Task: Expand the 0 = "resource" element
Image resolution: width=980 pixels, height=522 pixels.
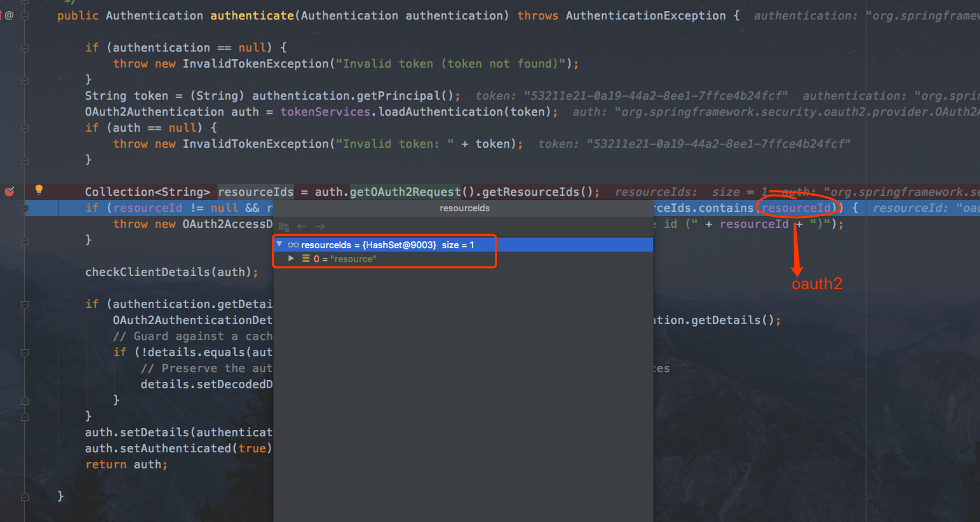Action: click(x=292, y=259)
